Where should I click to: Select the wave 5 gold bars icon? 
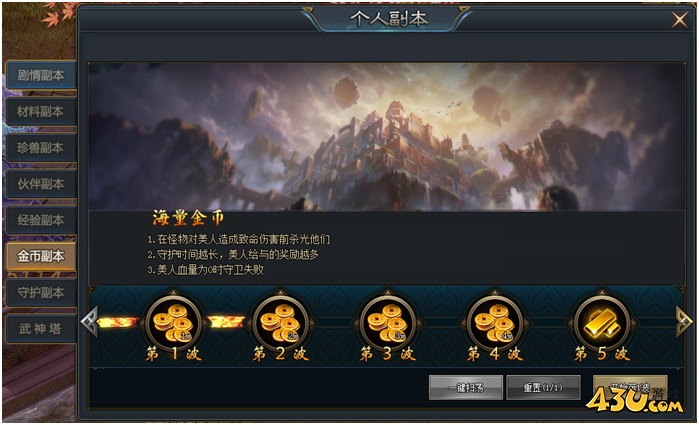602,323
